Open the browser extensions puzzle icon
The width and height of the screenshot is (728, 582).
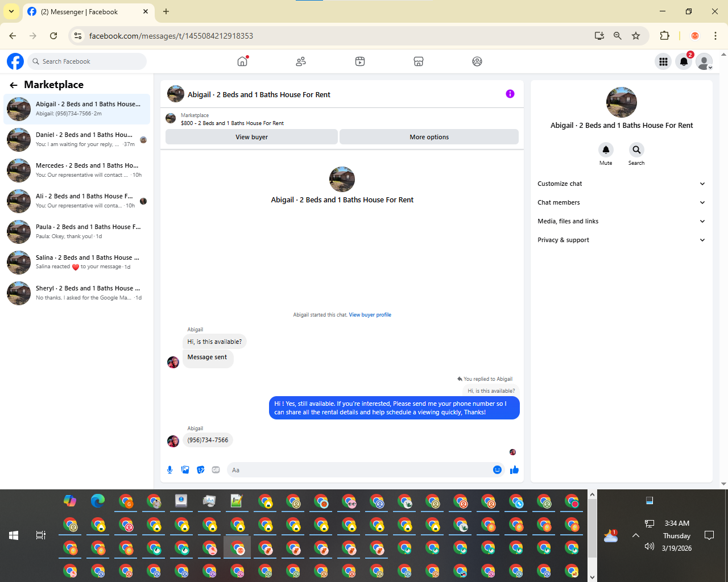click(x=664, y=36)
